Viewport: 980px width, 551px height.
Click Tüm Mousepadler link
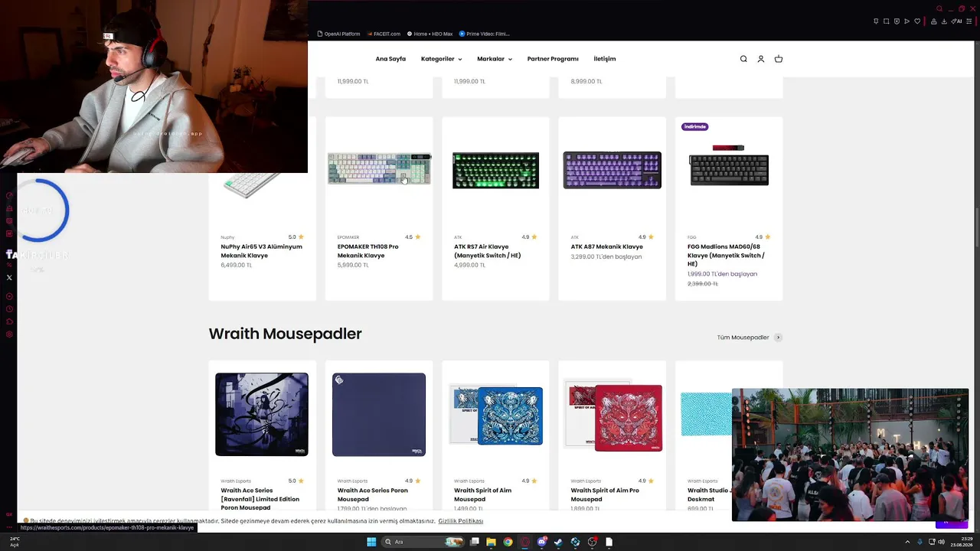point(750,337)
